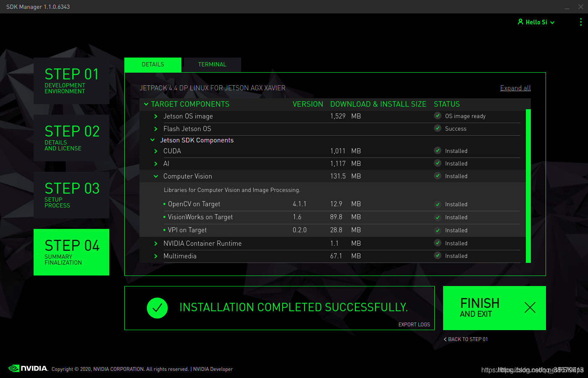588x378 pixels.
Task: Click the Installed check icon for CUDA
Action: pos(438,151)
